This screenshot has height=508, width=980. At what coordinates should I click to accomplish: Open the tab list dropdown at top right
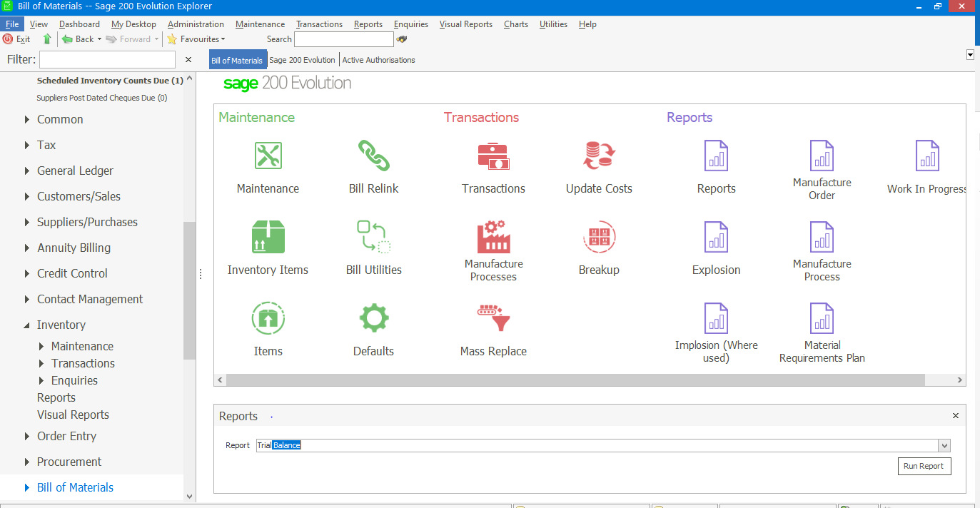click(x=970, y=55)
